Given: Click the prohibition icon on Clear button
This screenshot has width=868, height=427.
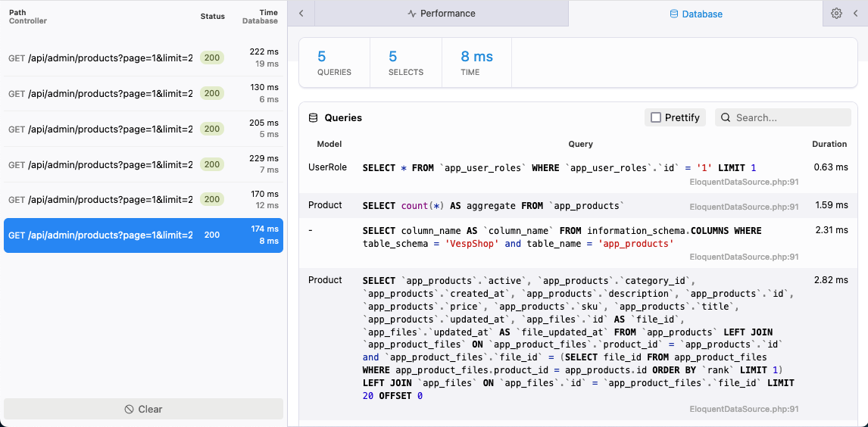Looking at the screenshot, I should [129, 410].
